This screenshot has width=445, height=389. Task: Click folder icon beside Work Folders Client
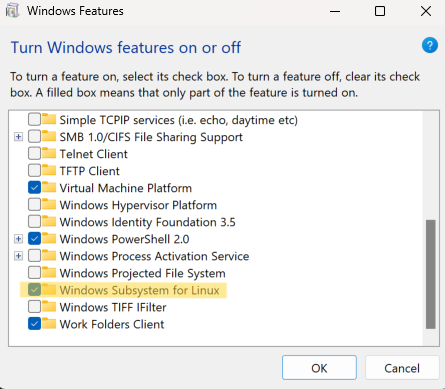click(x=49, y=324)
